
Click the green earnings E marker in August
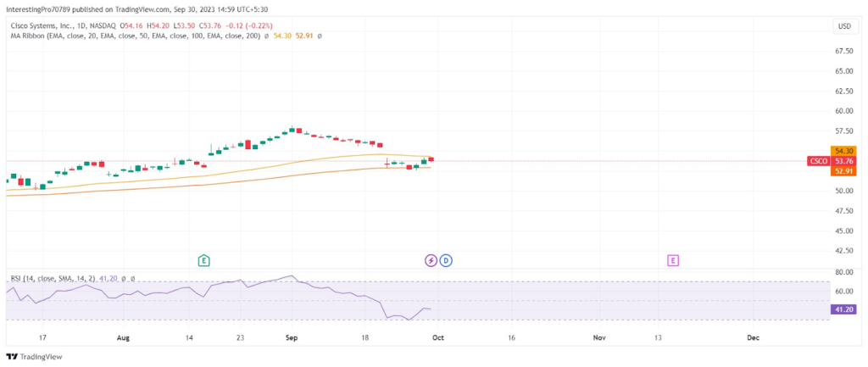tap(203, 259)
